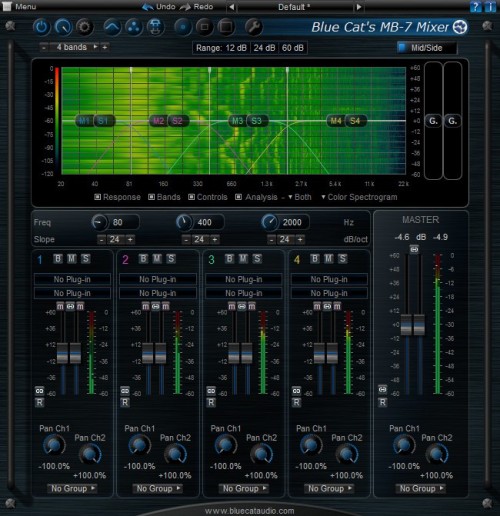Click the 400 Hz crossover frequency knob
500x516 pixels.
184,222
